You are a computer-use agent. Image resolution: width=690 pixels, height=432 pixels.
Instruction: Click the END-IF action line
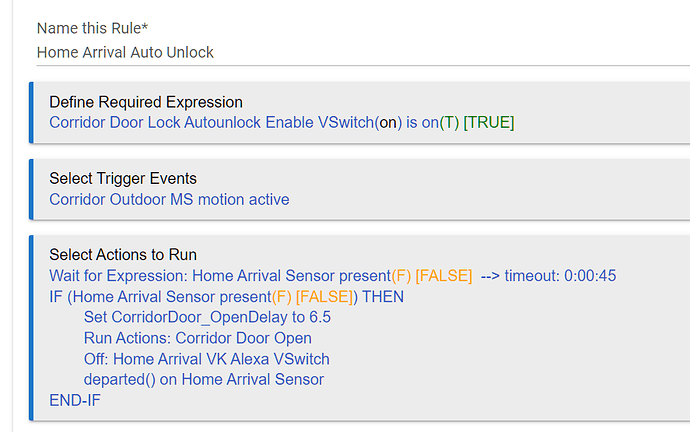pyautogui.click(x=75, y=401)
